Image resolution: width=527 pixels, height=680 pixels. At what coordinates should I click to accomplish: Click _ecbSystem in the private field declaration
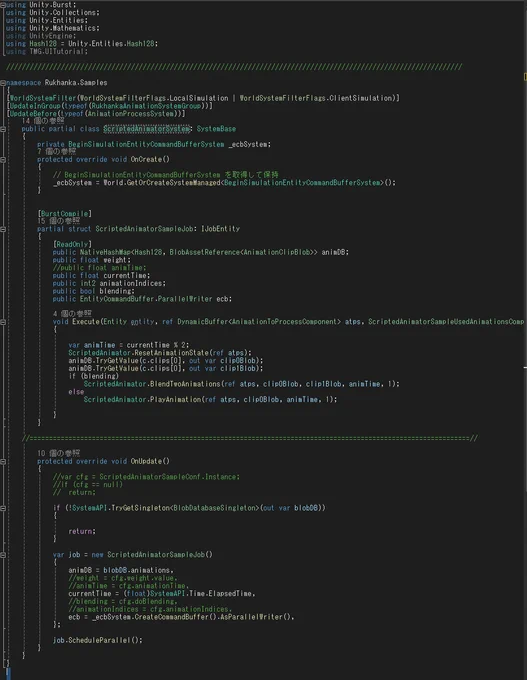[248, 144]
